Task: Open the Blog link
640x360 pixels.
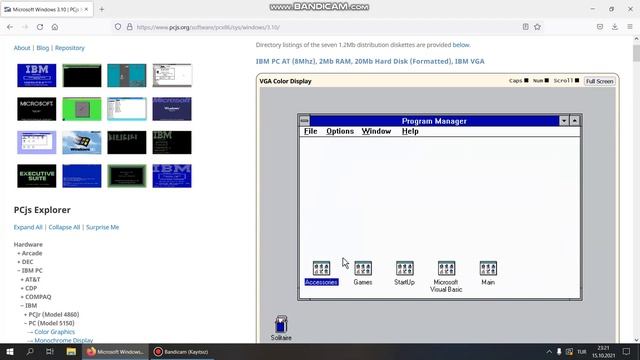Action: pos(42,48)
